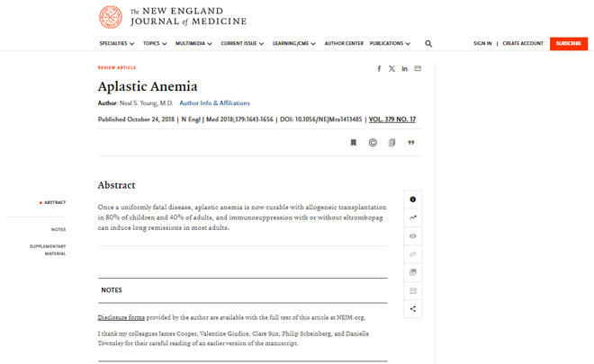This screenshot has width=594, height=364.
Task: Jump to Notes in the section navigation
Action: [x=58, y=229]
